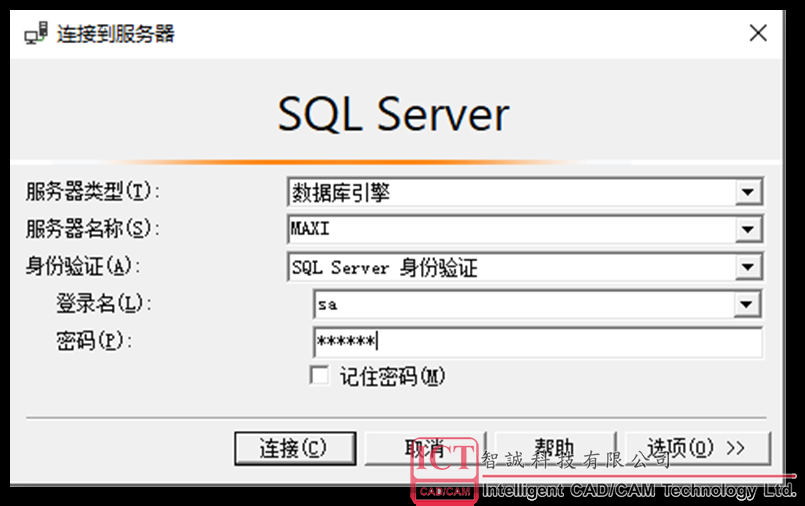Click the SQL Server banner heading

click(x=393, y=114)
